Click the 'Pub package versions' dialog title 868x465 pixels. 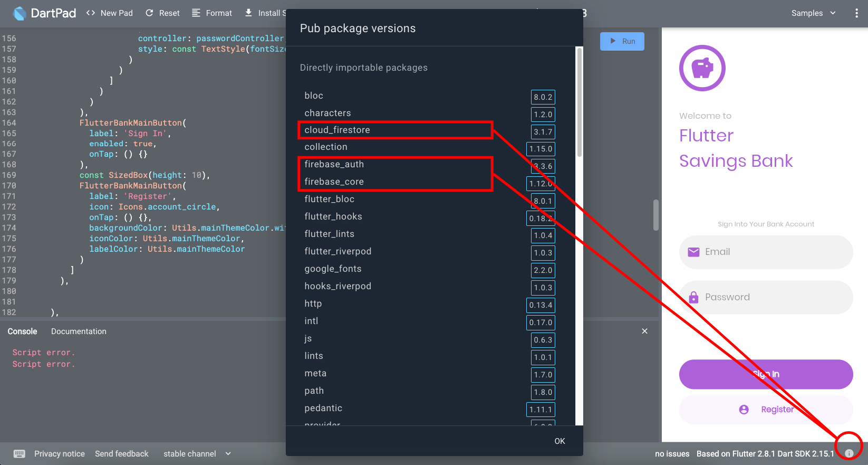pos(358,29)
